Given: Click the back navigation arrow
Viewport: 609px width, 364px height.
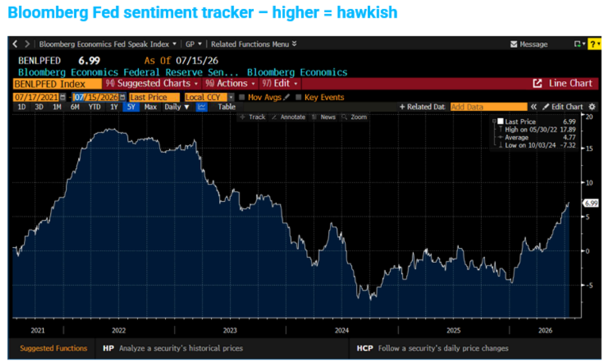Looking at the screenshot, I should point(15,44).
